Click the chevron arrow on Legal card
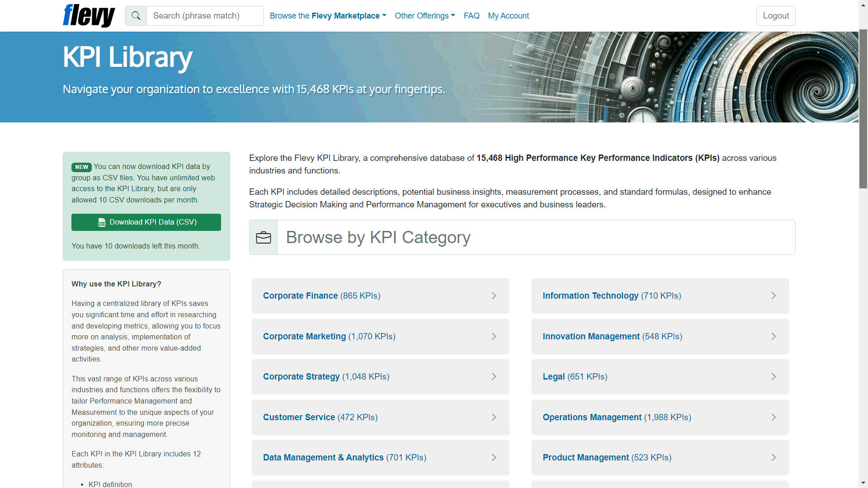The image size is (868, 488). coord(774,377)
